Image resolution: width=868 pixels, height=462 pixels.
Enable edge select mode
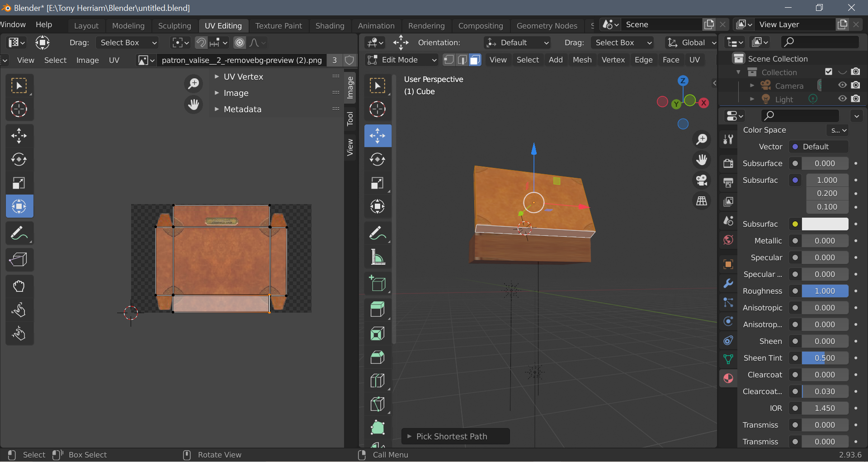tap(462, 60)
